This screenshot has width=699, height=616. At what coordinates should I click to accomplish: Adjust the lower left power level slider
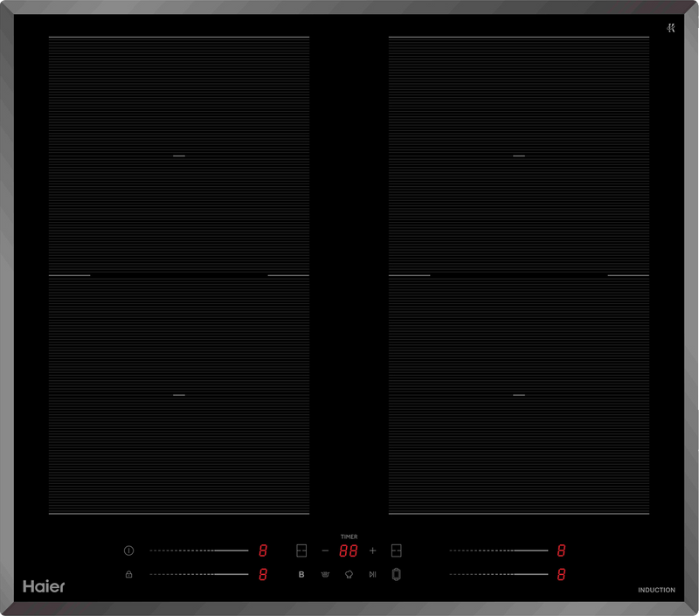tap(198, 574)
